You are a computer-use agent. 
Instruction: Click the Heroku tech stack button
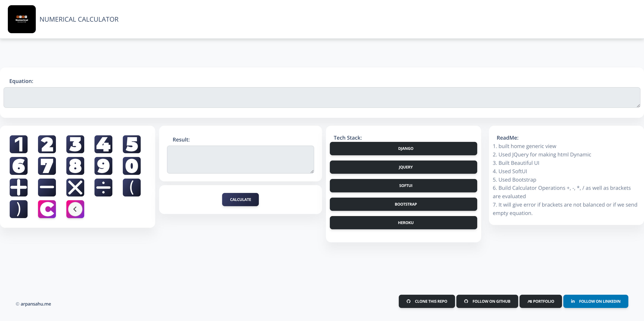[403, 223]
